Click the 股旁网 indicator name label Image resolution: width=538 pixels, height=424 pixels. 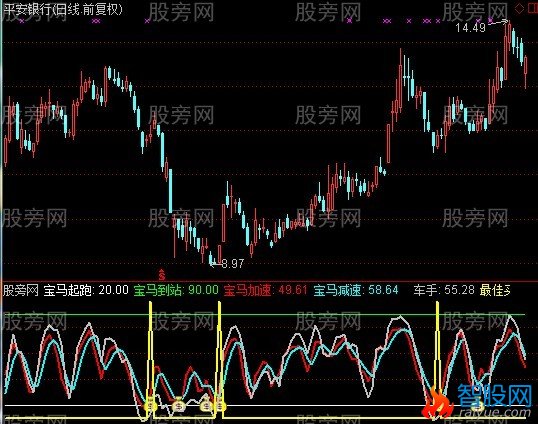pyautogui.click(x=21, y=291)
